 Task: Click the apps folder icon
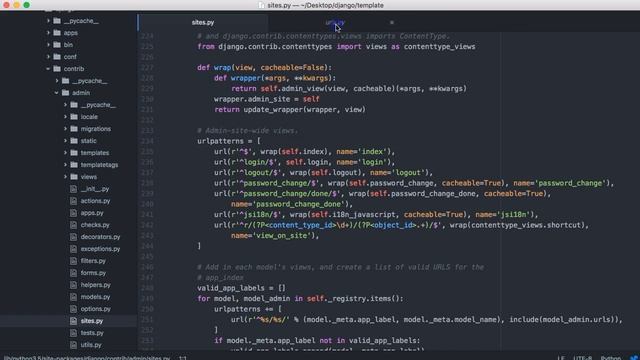pos(57,33)
